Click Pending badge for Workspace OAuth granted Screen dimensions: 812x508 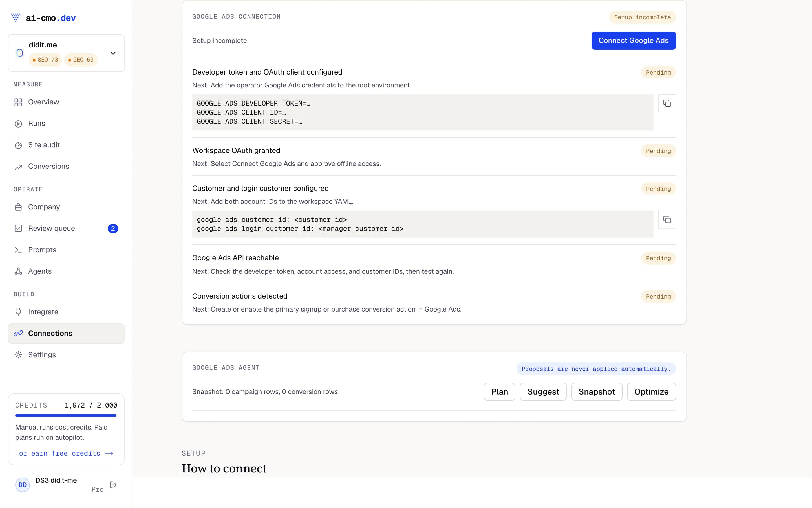pos(658,151)
